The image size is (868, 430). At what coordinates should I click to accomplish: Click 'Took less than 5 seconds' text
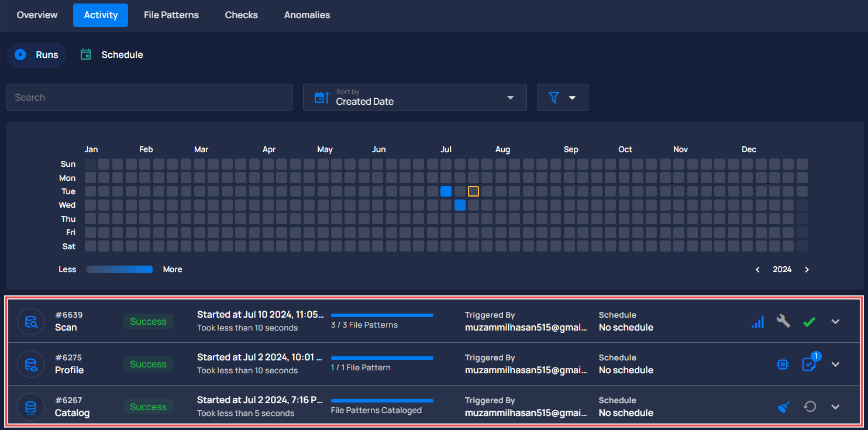click(246, 414)
